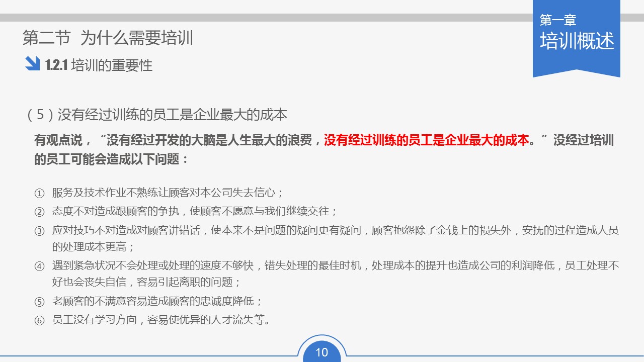Viewport: 644px width, 362px height.
Task: Click the circled number ③ bullet
Action: tap(40, 231)
